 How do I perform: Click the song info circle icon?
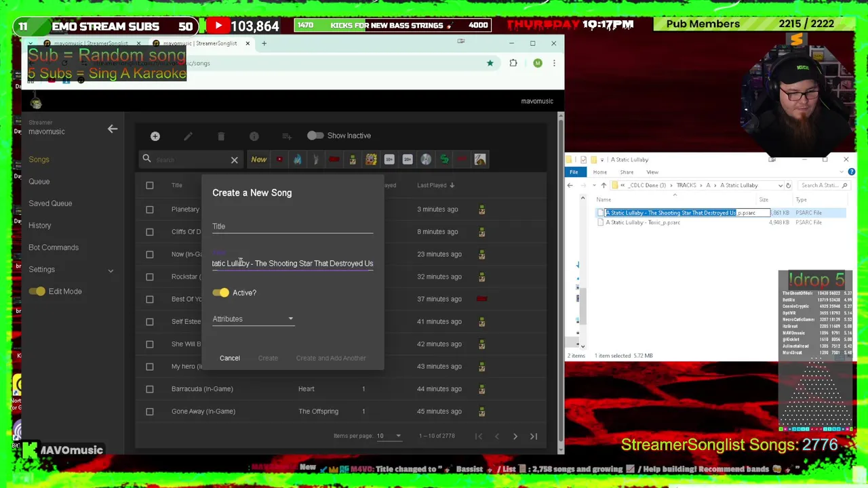(254, 136)
